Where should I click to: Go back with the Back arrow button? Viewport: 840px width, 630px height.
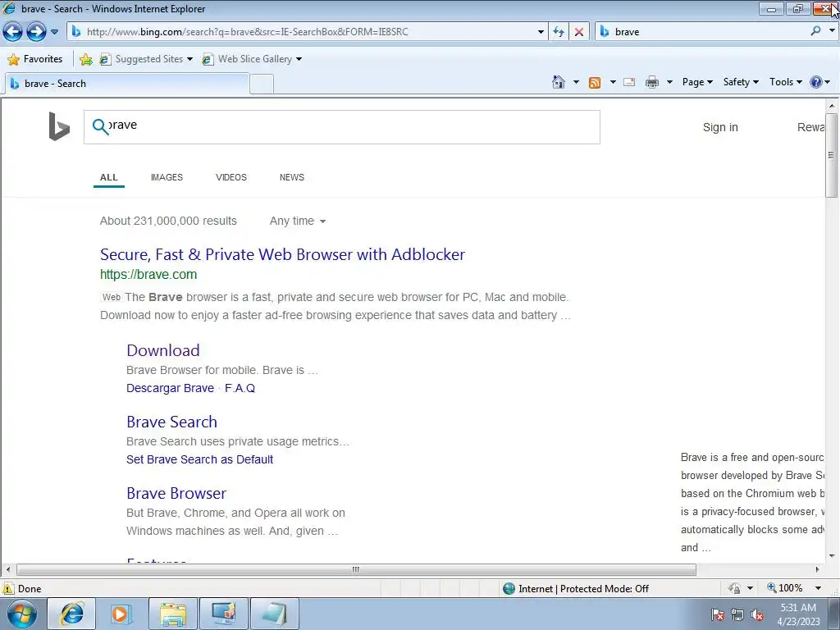(x=13, y=32)
